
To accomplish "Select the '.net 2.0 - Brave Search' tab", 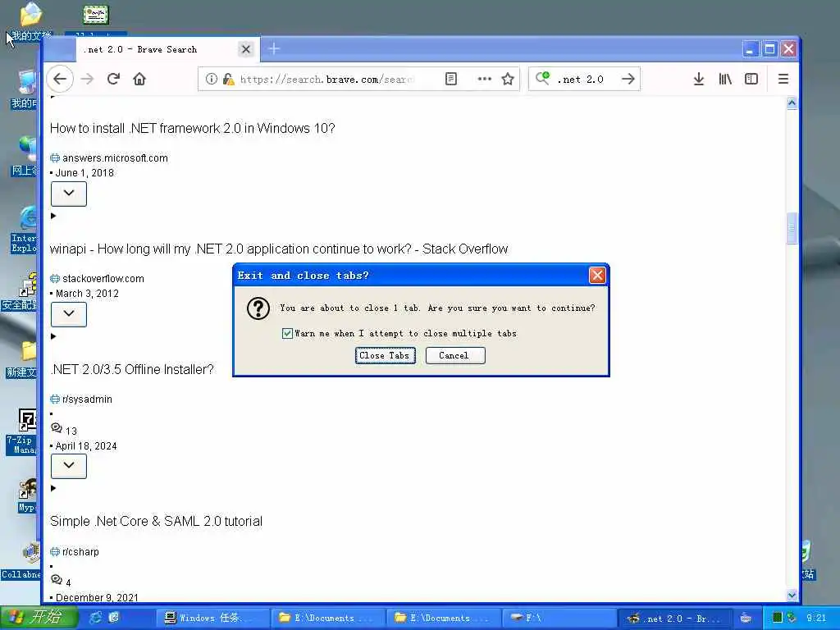I will click(167, 49).
